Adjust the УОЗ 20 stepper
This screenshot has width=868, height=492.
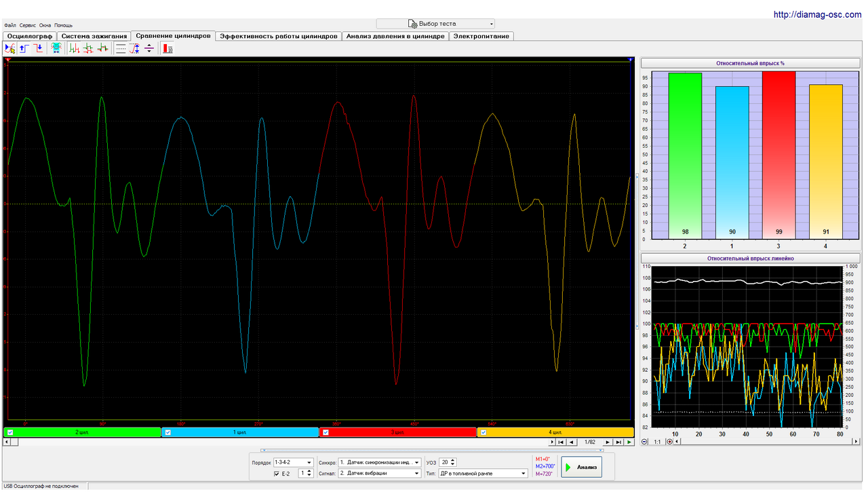[453, 462]
